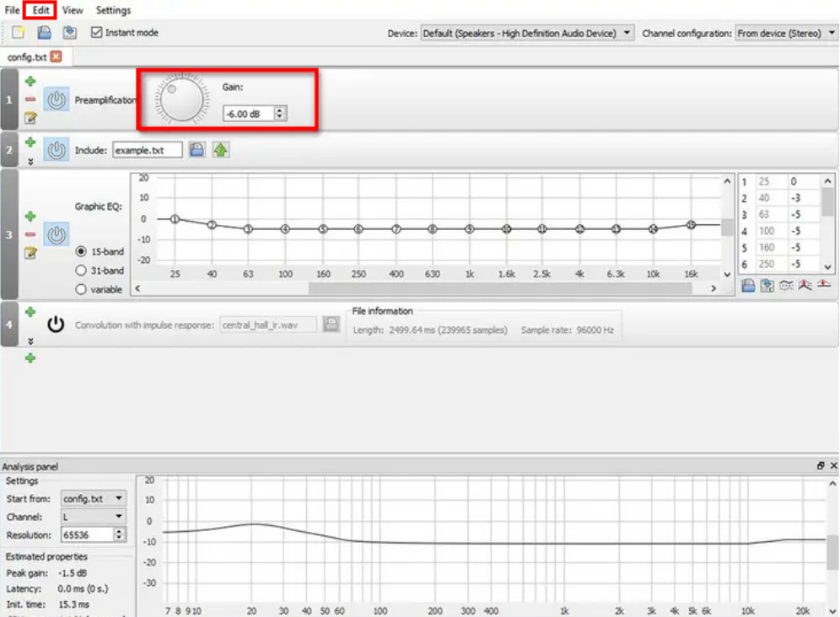Open the Channel configuration dropdown
840x617 pixels.
(786, 33)
